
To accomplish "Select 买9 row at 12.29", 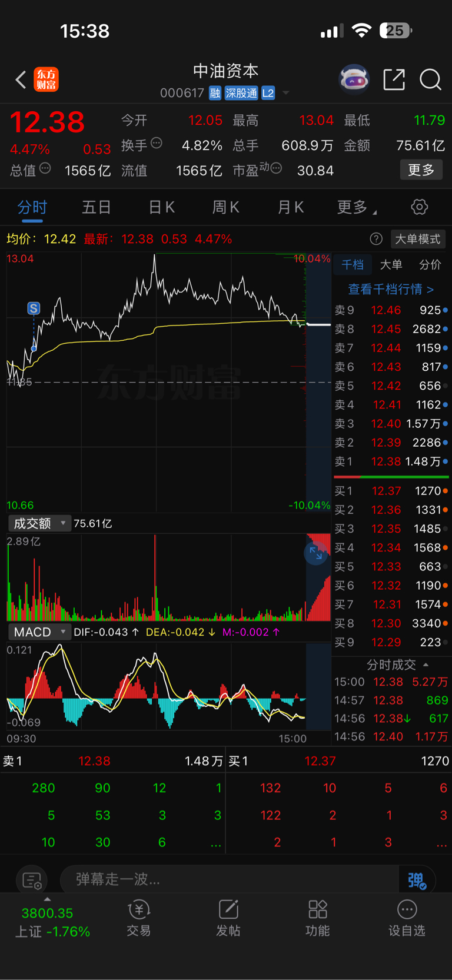I will pyautogui.click(x=391, y=642).
